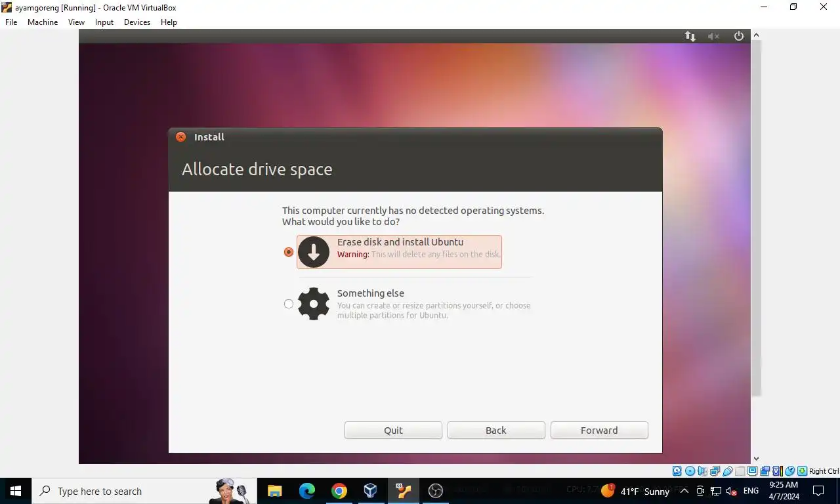Click the USB devices status icon
840x504 pixels.
point(728,471)
